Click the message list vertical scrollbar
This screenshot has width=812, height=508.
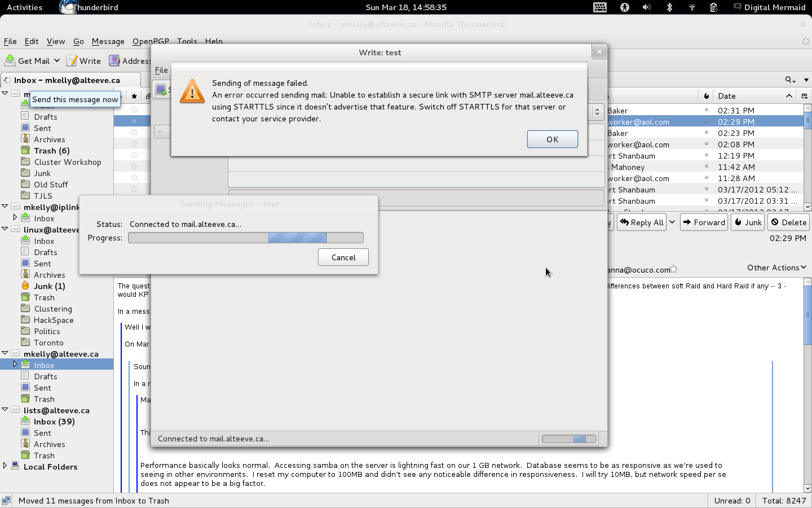tap(807, 157)
